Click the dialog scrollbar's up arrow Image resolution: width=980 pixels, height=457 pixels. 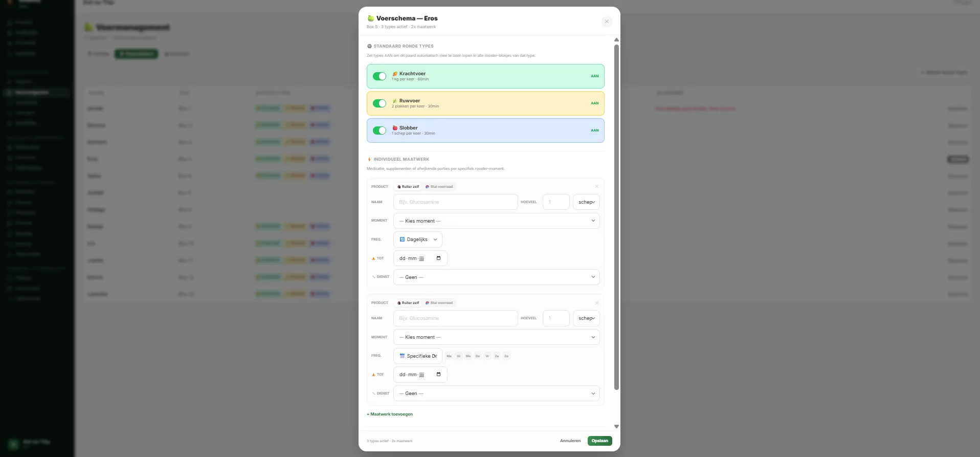616,39
